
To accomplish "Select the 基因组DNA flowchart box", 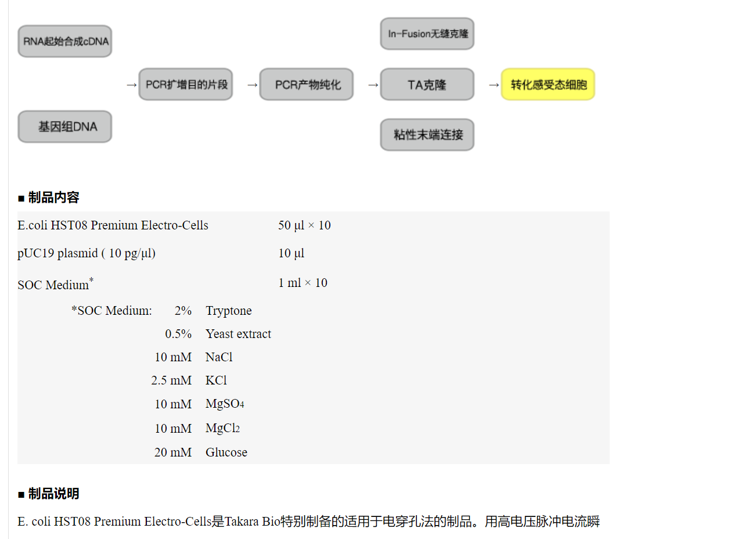I will tap(65, 127).
